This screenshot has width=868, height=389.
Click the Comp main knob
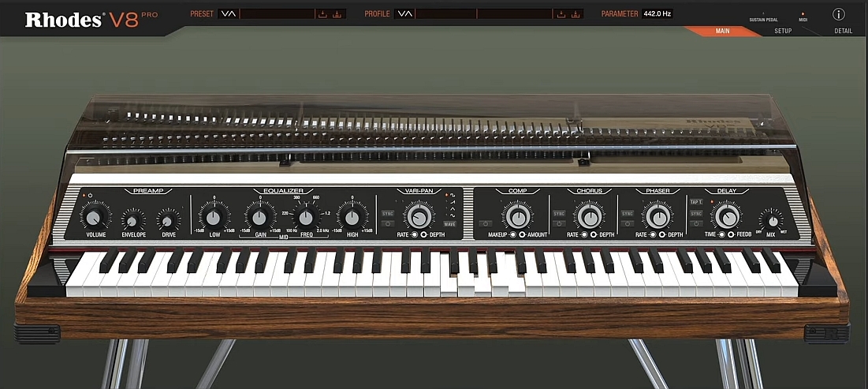coord(518,217)
